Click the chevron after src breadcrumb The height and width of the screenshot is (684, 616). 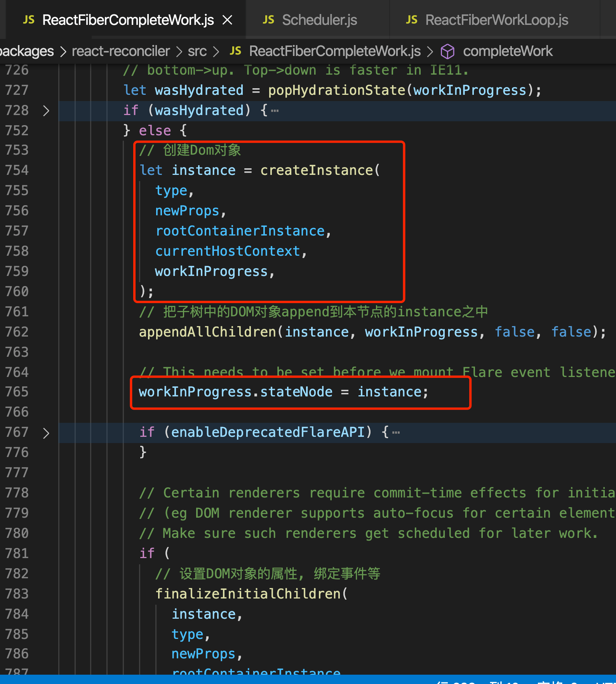pos(216,51)
